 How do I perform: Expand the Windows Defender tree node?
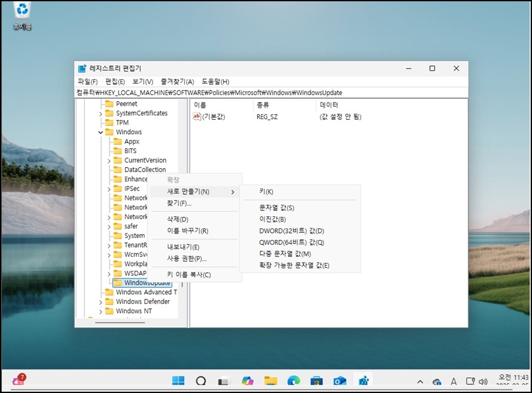(101, 302)
